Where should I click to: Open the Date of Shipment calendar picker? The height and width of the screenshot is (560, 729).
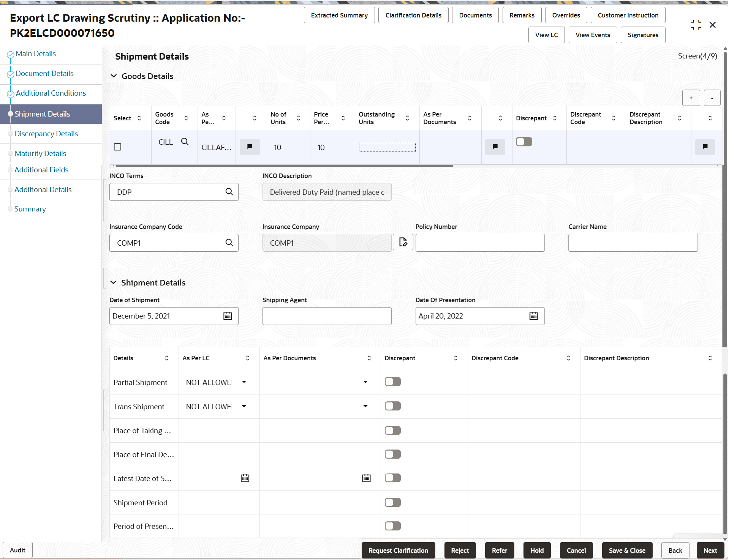[228, 316]
